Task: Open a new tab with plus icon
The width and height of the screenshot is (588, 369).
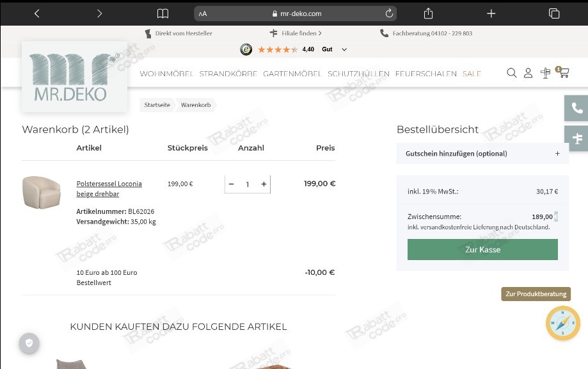Action: (491, 13)
